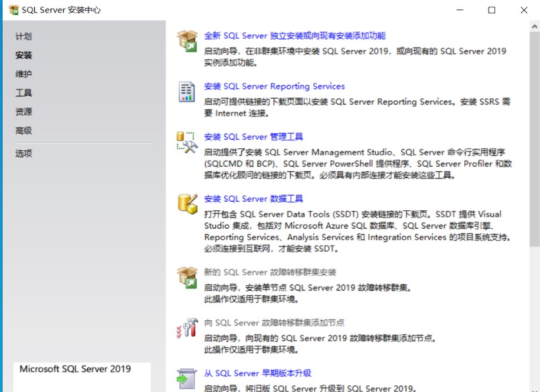Click the Microsoft SQL Server 2019 logo text
This screenshot has width=540, height=392.
point(75,369)
